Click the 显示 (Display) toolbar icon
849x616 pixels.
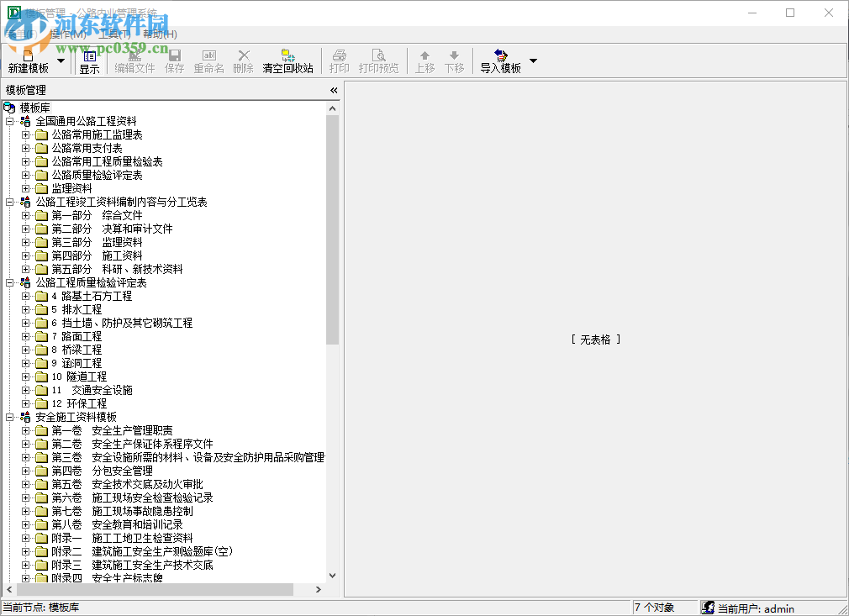click(89, 55)
